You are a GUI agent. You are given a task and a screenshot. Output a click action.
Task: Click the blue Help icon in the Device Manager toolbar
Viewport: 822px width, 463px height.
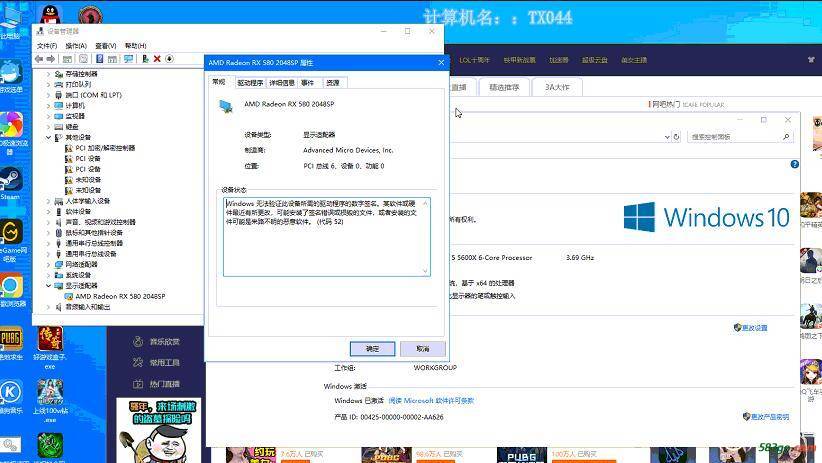point(100,59)
